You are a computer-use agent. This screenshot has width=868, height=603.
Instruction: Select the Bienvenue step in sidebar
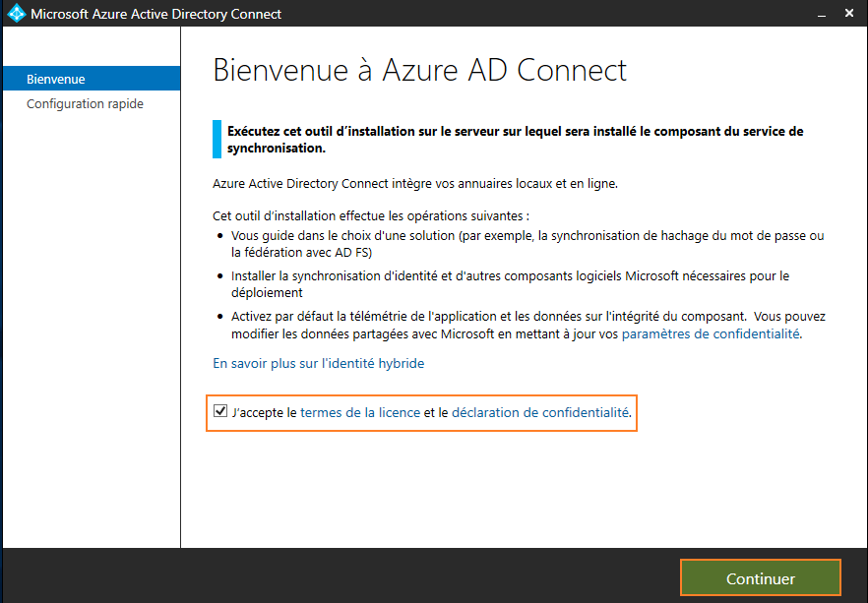[92, 79]
